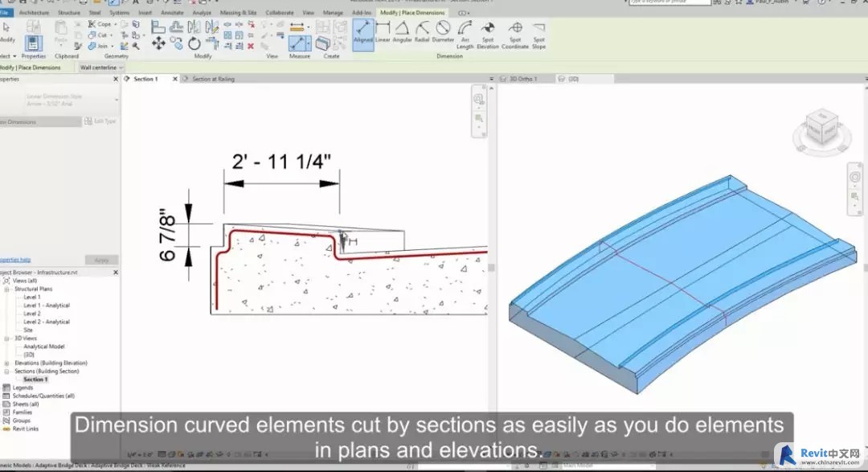
Task: Choose the Copy tool in Modify panel
Action: coord(177,43)
